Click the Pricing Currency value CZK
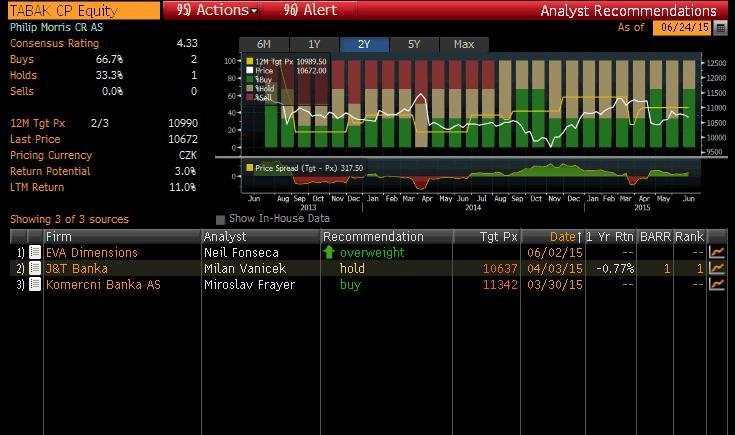Viewport: 735px width, 435px height. click(x=188, y=155)
